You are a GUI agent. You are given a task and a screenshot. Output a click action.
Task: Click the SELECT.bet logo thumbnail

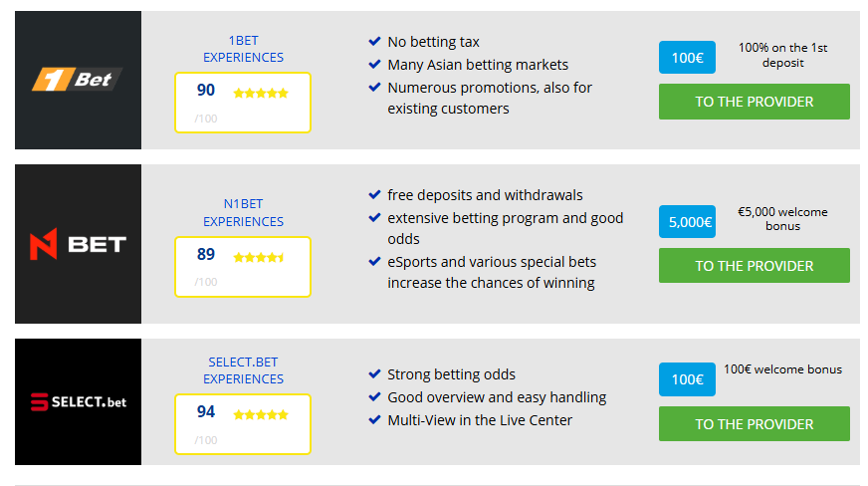(78, 402)
